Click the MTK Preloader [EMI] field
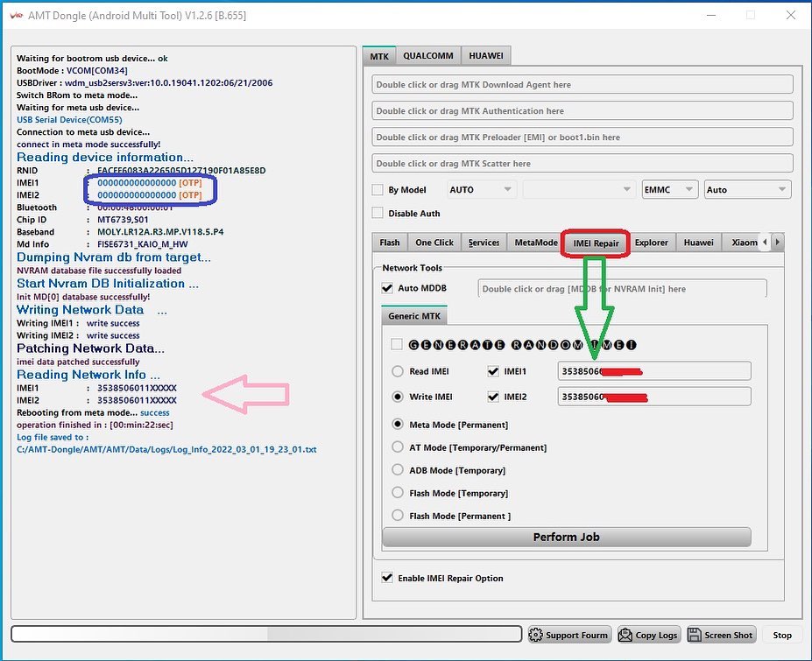This screenshot has width=812, height=661. click(x=583, y=137)
